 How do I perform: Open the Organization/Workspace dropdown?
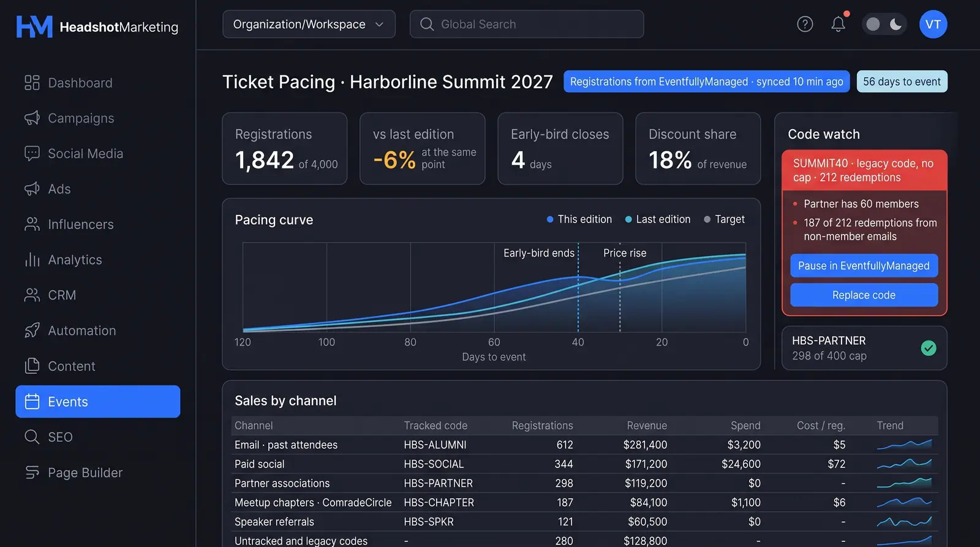click(x=309, y=24)
